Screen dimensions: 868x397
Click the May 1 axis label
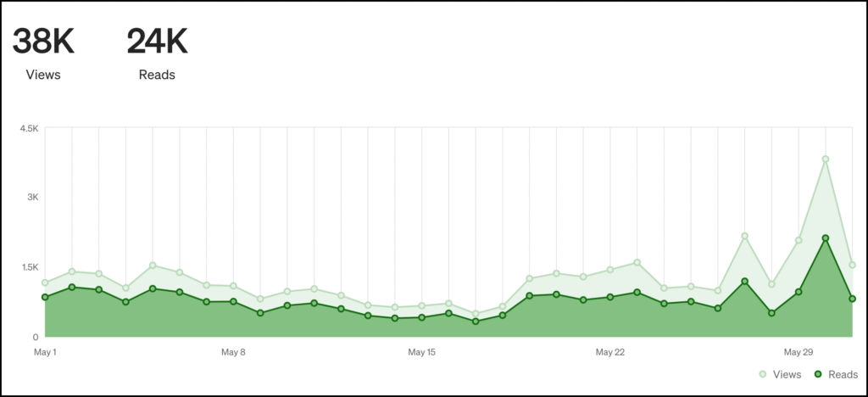pos(45,351)
